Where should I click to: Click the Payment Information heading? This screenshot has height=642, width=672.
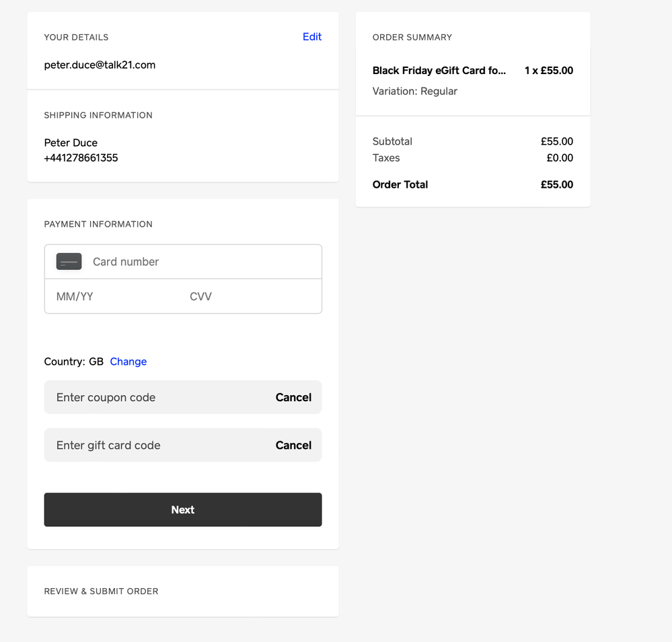tap(98, 224)
